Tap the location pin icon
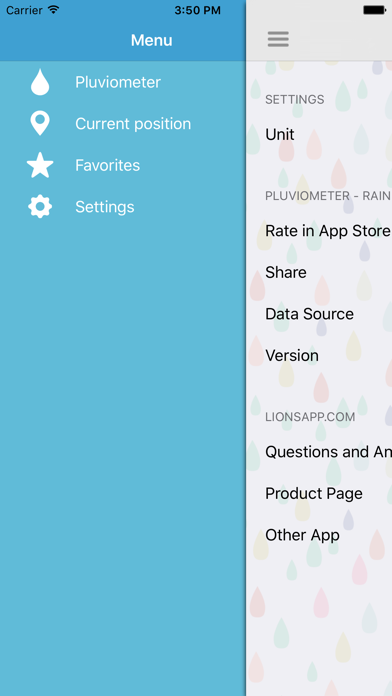Screen dimensions: 392x696 click(40, 123)
